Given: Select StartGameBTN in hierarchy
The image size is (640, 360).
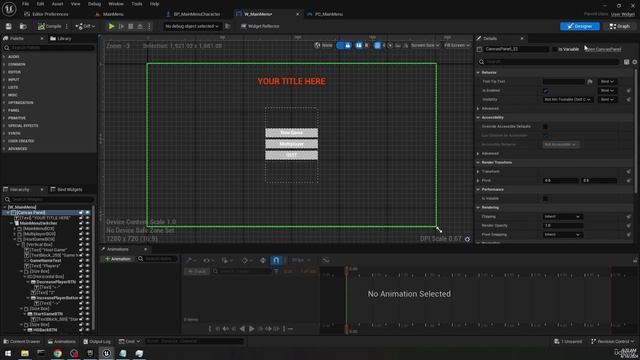Looking at the screenshot, I should pyautogui.click(x=48, y=314).
